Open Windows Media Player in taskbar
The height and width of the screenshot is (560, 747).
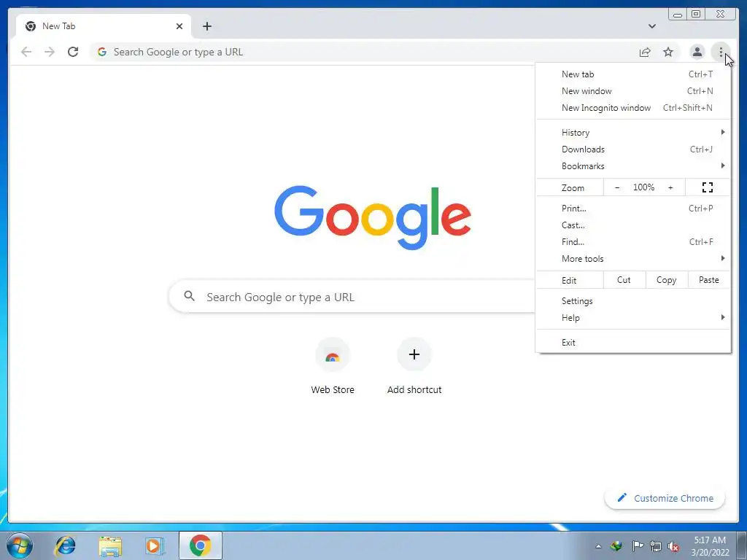point(155,545)
